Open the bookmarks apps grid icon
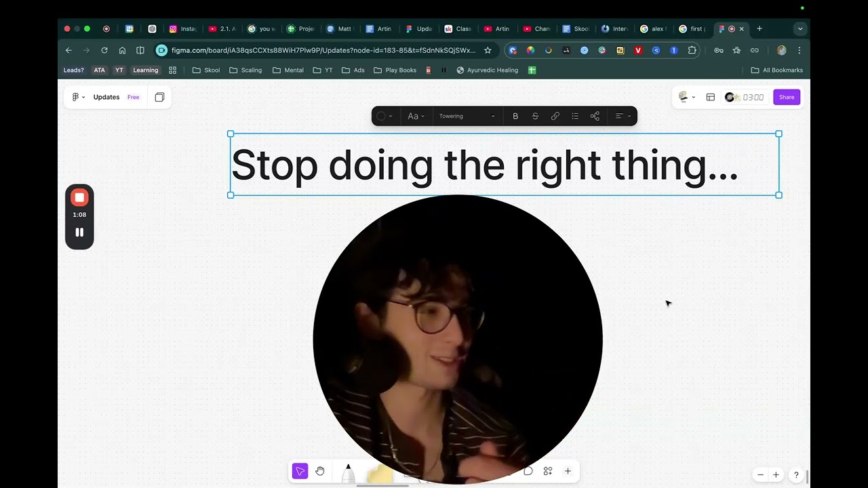Screen dimensions: 868x488 [x=172, y=70]
